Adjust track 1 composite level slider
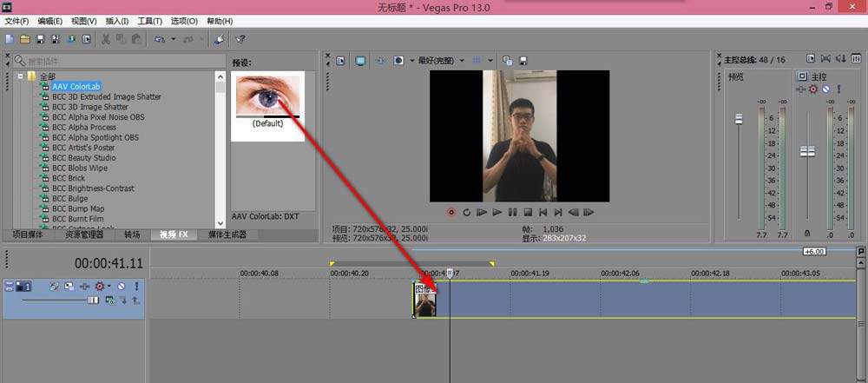 (x=93, y=300)
